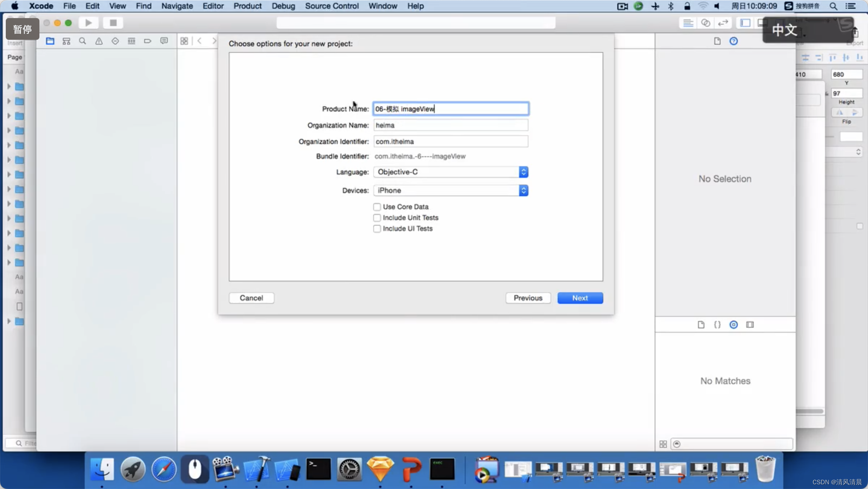
Task: Open System Preferences from the Dock
Action: [349, 469]
